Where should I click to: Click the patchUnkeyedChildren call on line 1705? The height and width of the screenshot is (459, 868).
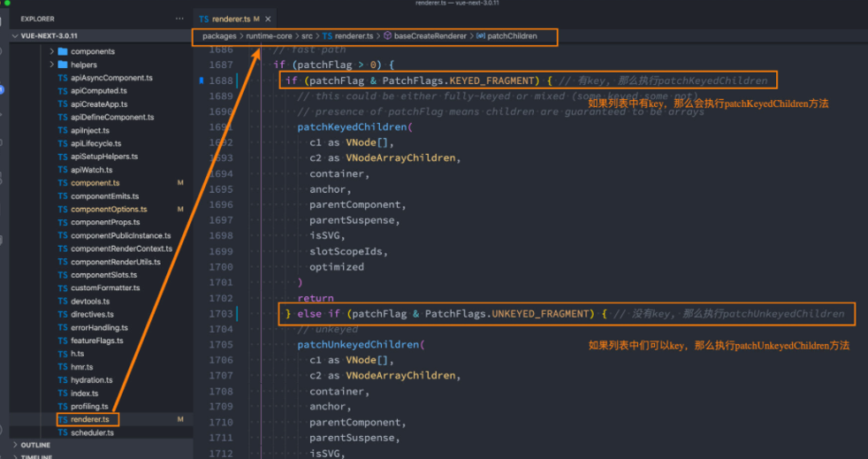coord(358,345)
